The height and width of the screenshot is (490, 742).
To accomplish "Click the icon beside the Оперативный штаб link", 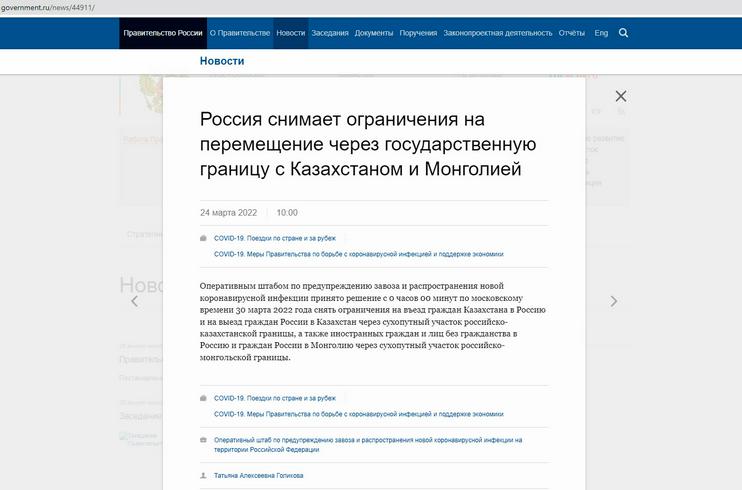I will pos(204,439).
